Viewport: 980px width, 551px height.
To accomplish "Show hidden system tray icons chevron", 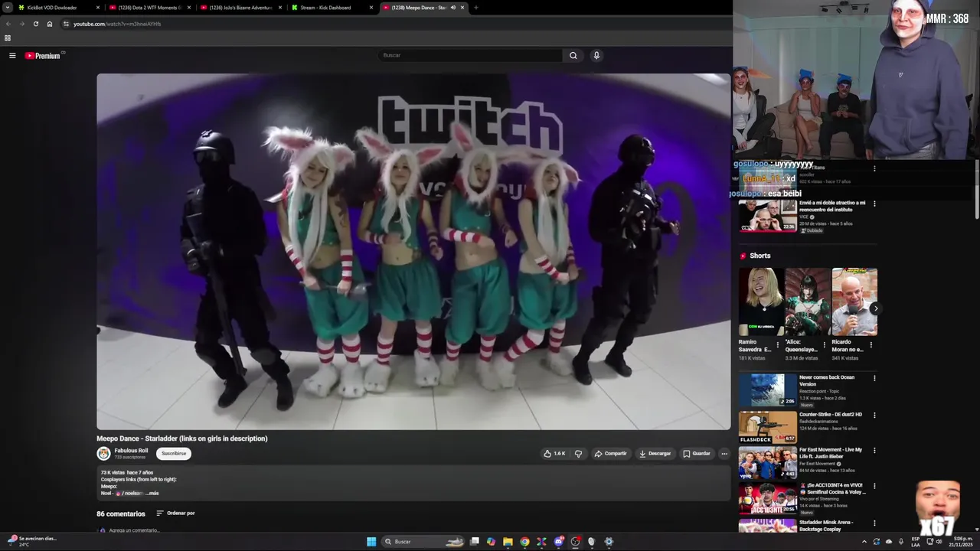I will point(864,541).
